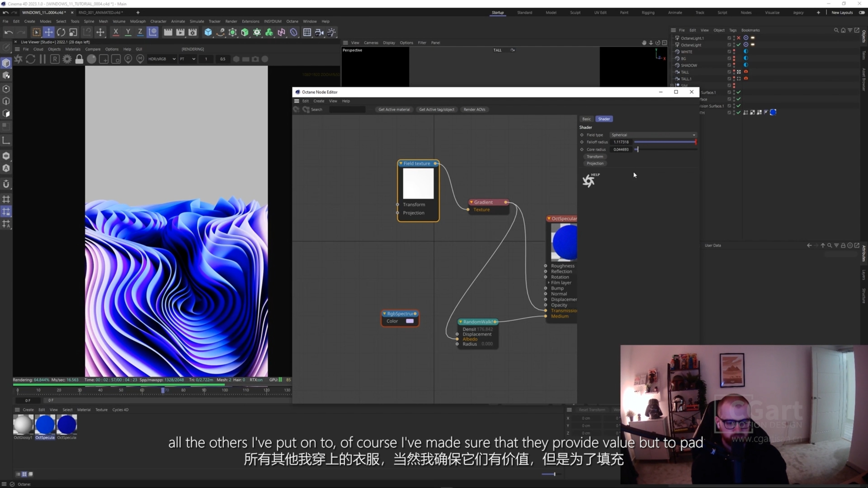
Task: Collapse the Field texture node triangle
Action: 401,163
